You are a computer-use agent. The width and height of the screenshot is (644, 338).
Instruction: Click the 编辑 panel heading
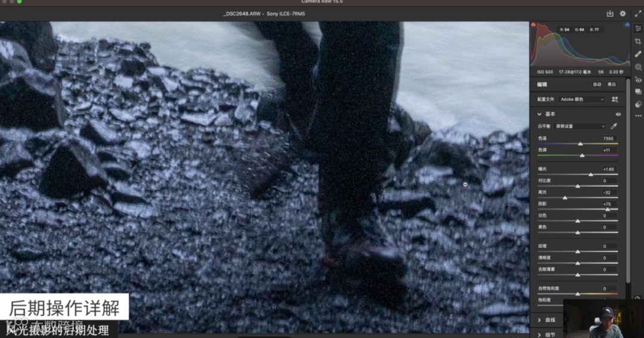(542, 84)
